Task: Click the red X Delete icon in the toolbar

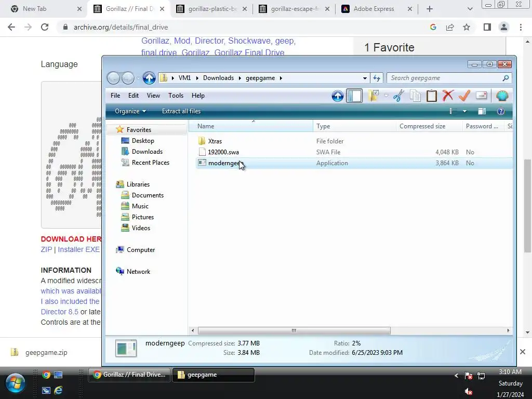Action: (448, 96)
